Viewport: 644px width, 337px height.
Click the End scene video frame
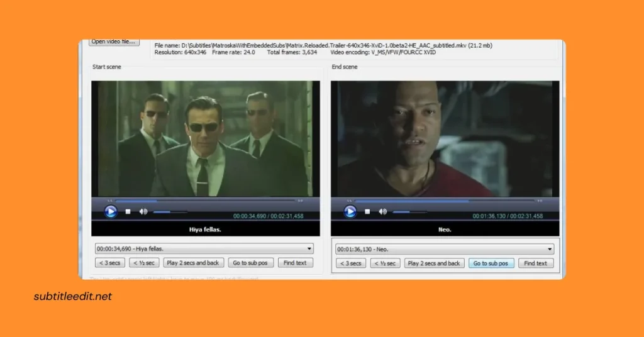coord(445,139)
